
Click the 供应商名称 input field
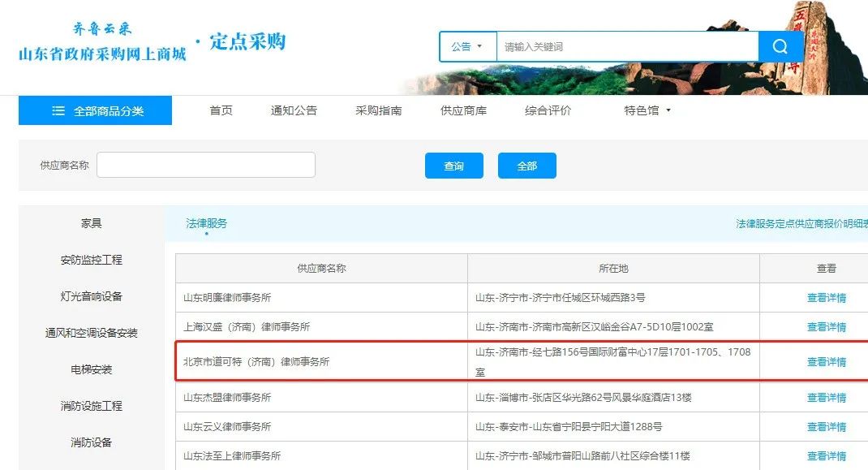tap(205, 164)
